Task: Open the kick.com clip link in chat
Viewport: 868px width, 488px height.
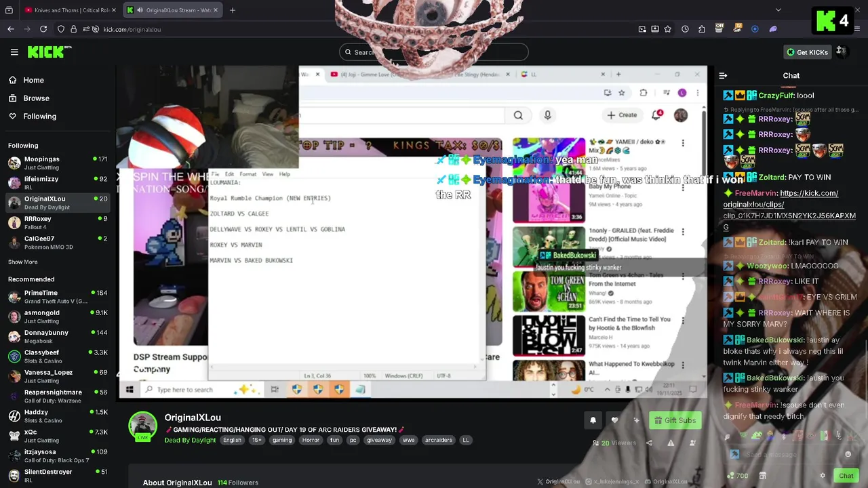Action: click(x=789, y=210)
